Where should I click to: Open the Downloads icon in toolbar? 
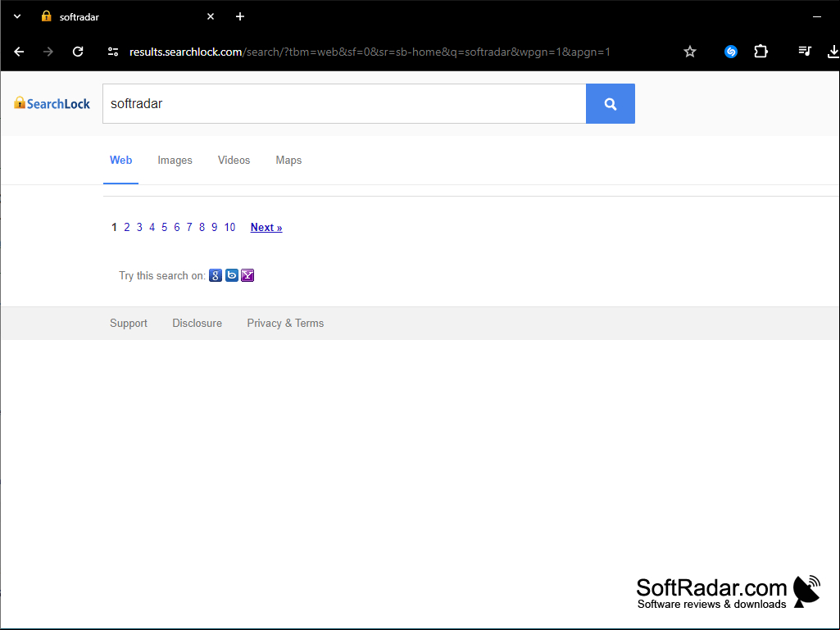coord(833,52)
